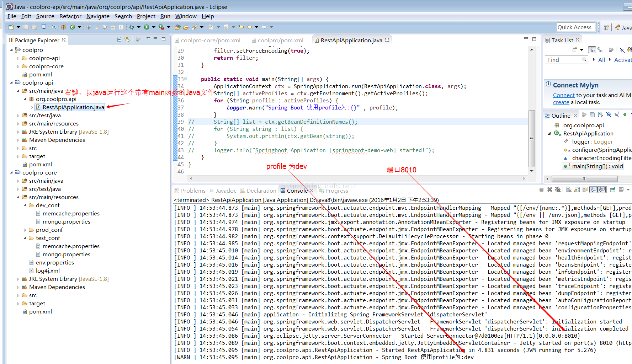Open the Console view menu dropdown
The height and width of the screenshot is (364, 632).
629,190
